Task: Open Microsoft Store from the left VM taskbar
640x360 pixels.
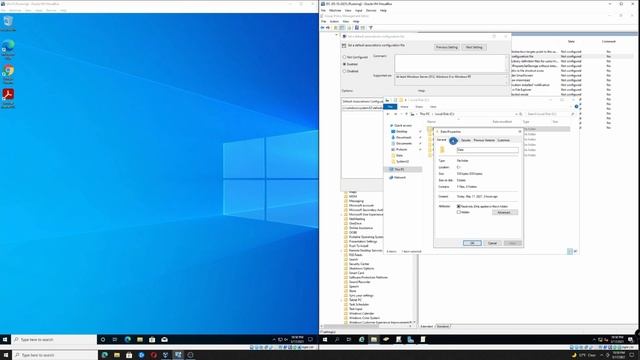Action: 152,340
